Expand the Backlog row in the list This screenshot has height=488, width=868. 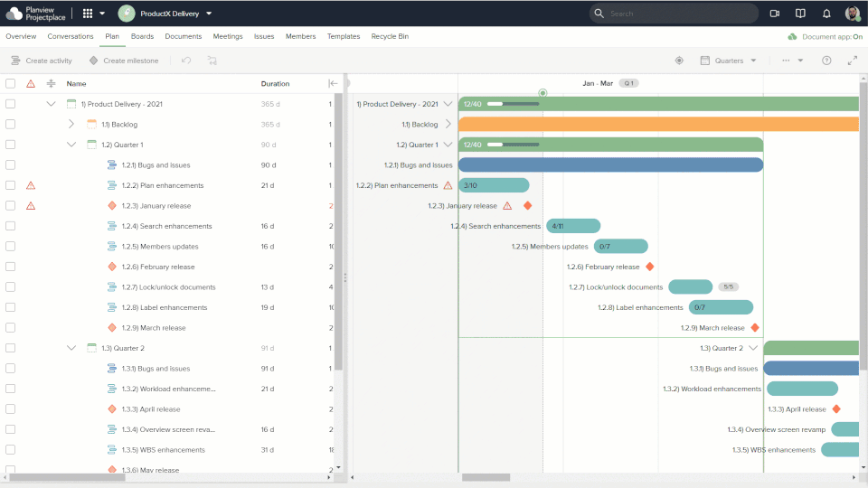71,125
